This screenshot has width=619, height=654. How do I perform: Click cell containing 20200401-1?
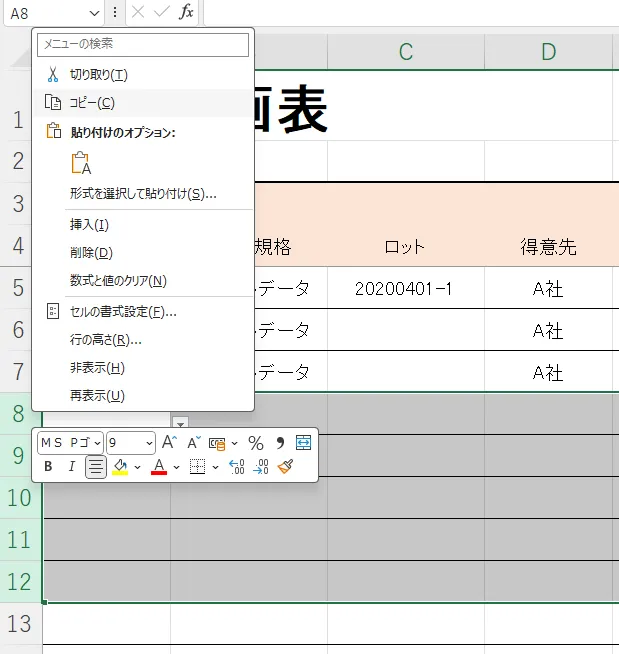pos(406,288)
